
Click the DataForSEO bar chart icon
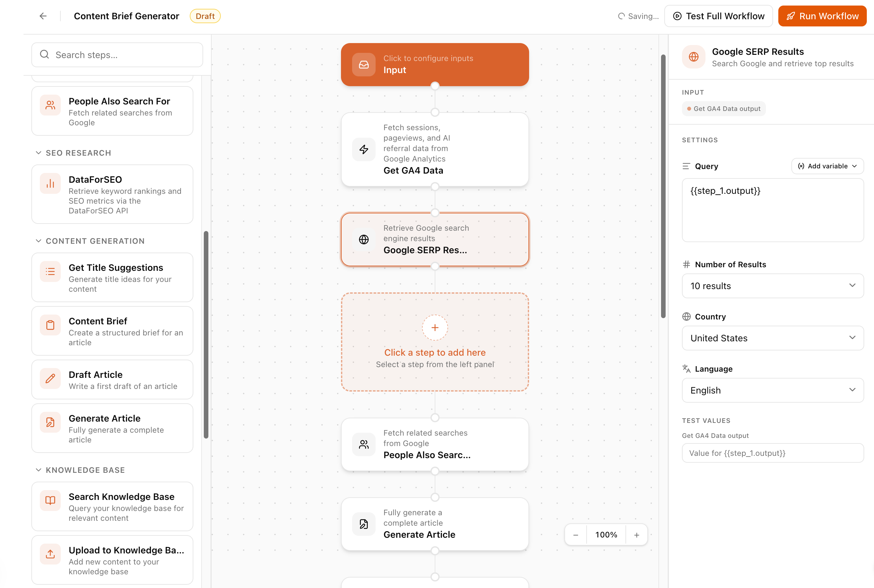[x=50, y=183]
